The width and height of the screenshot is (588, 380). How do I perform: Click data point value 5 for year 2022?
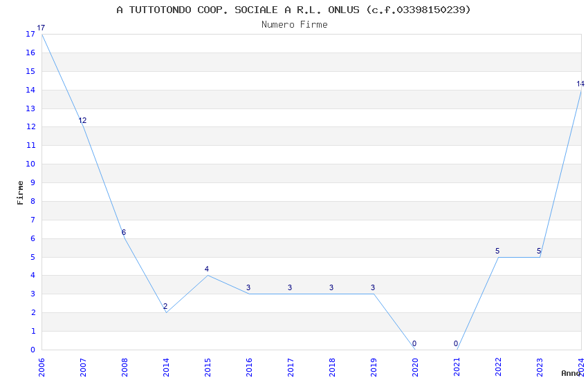[497, 251]
